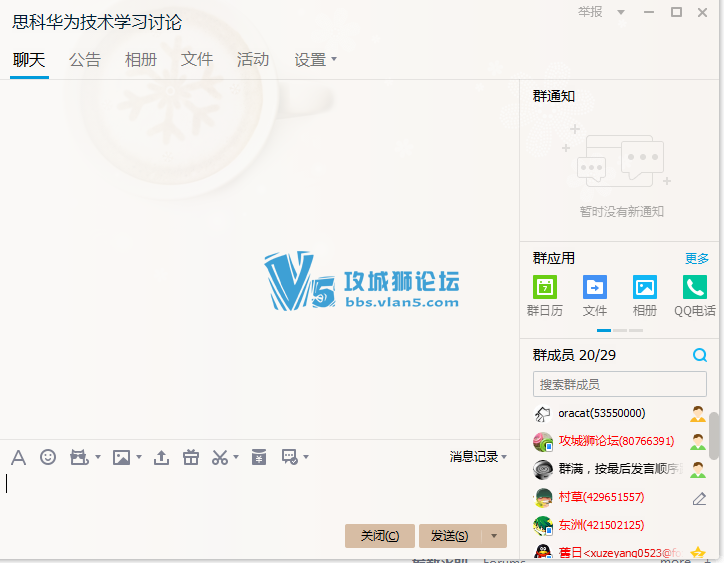Switch to the 公告 tab
The width and height of the screenshot is (724, 563).
click(x=85, y=60)
